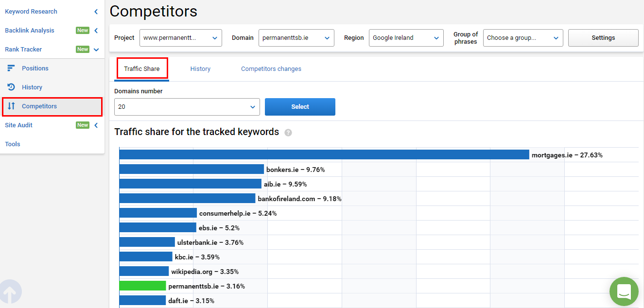Screen dimensions: 644x308
Task: Open the chat widget bubble
Action: (x=624, y=291)
